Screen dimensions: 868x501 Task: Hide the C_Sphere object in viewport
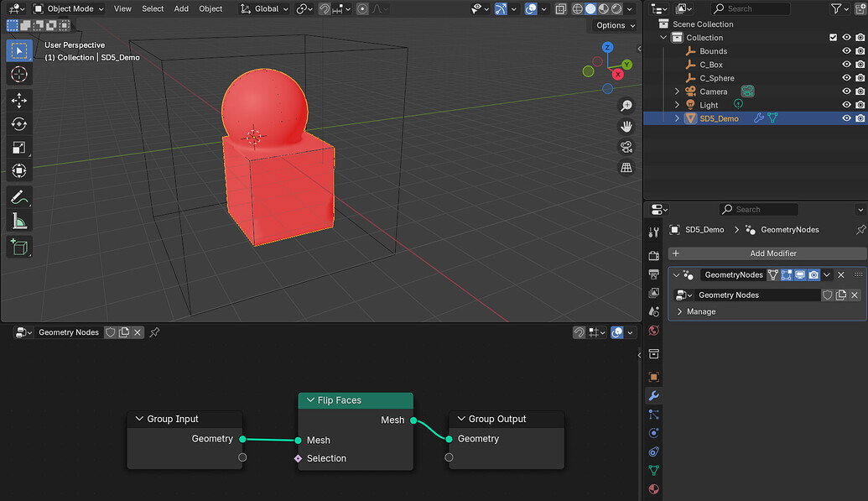pyautogui.click(x=846, y=78)
